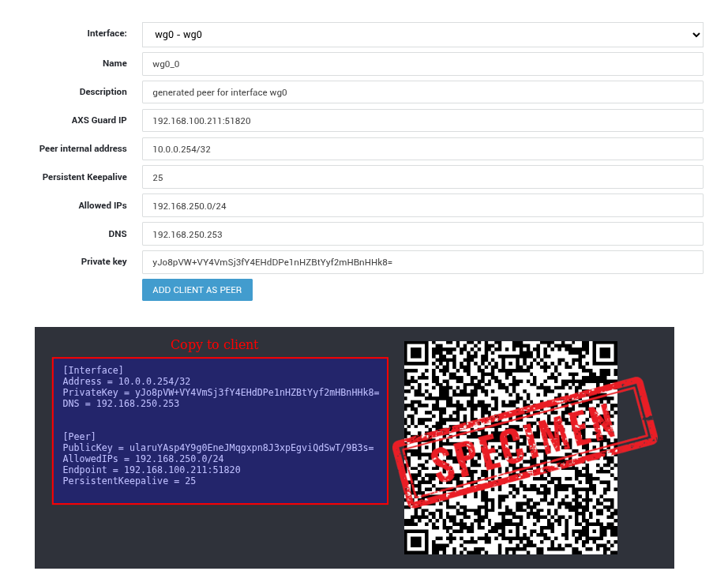The image size is (728, 571).
Task: Click into the Private key input field
Action: point(422,262)
